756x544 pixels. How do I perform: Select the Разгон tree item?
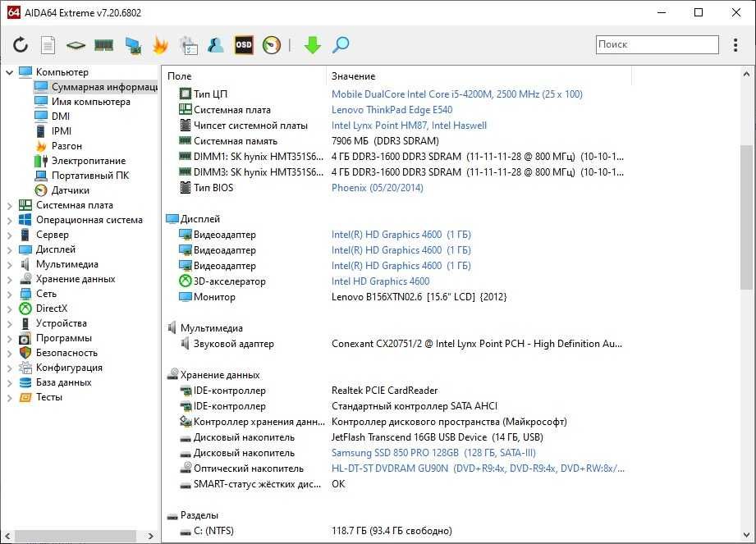pyautogui.click(x=66, y=146)
